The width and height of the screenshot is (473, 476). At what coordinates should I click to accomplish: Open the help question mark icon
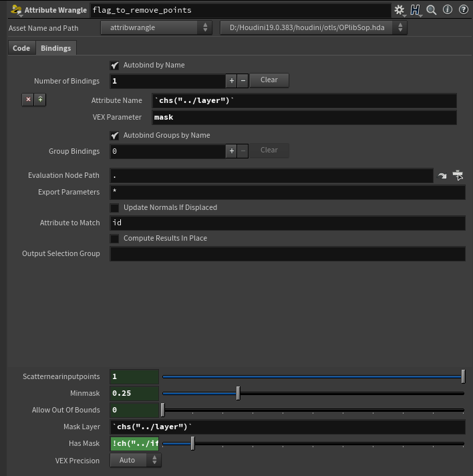(463, 10)
